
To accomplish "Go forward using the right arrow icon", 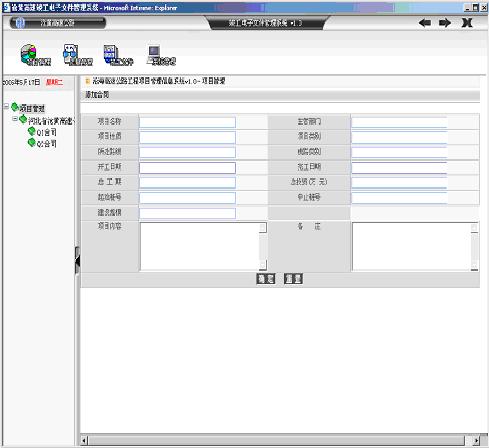I will point(445,23).
